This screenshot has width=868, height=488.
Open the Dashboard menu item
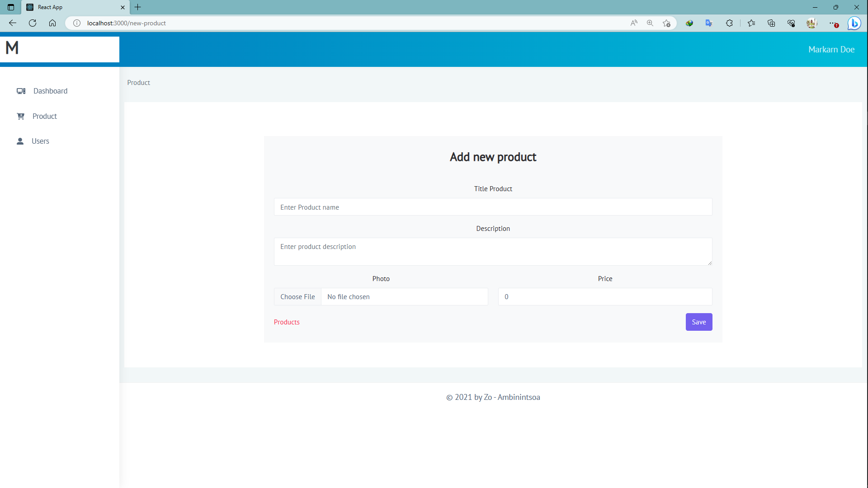[50, 91]
